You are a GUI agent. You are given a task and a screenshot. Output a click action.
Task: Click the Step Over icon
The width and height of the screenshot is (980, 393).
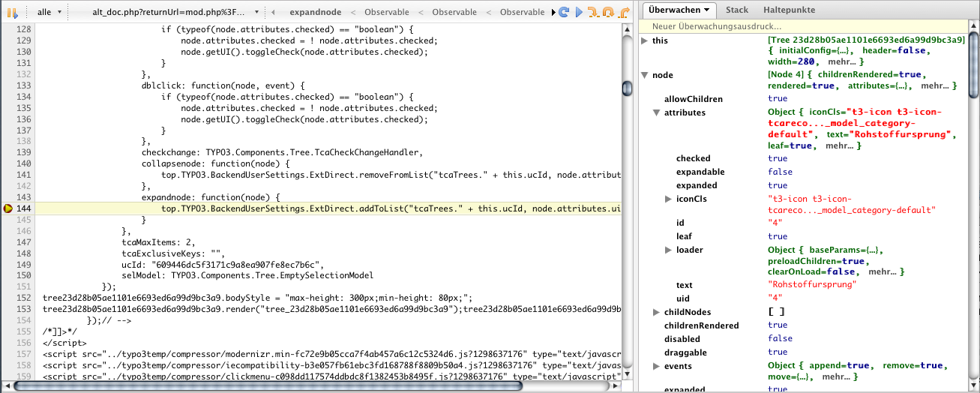point(607,12)
